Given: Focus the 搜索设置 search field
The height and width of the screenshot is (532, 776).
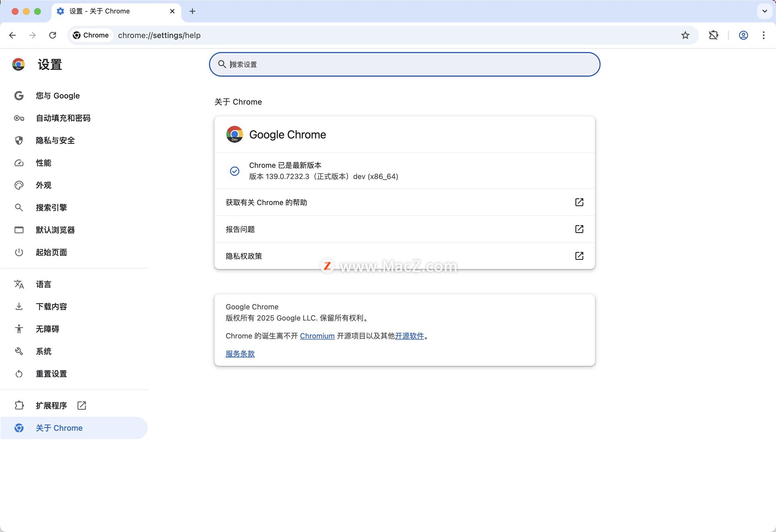Looking at the screenshot, I should pyautogui.click(x=405, y=64).
